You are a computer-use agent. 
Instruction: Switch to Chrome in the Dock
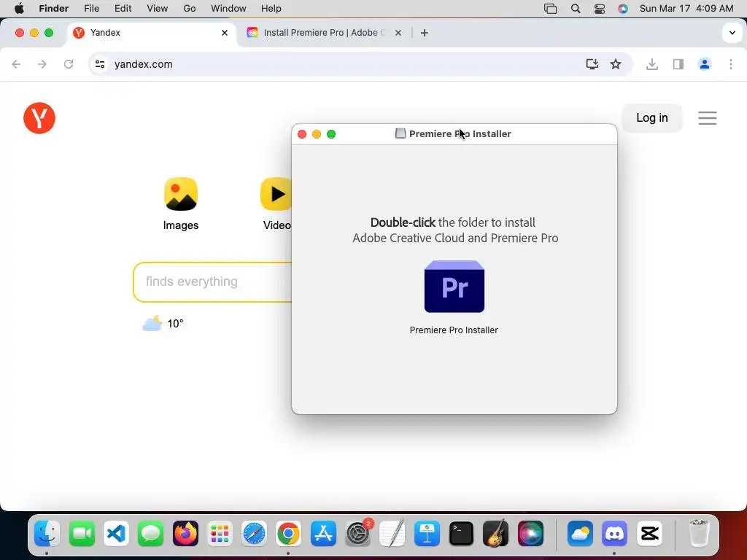coord(288,533)
